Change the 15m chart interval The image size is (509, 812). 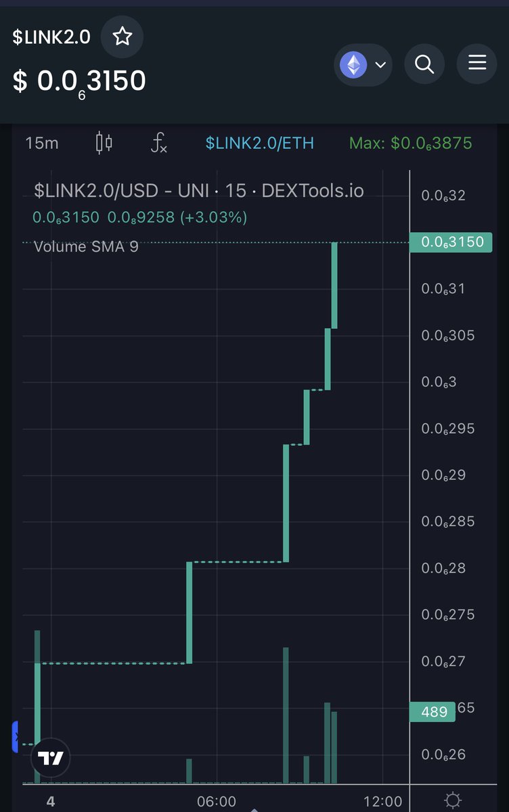click(41, 143)
